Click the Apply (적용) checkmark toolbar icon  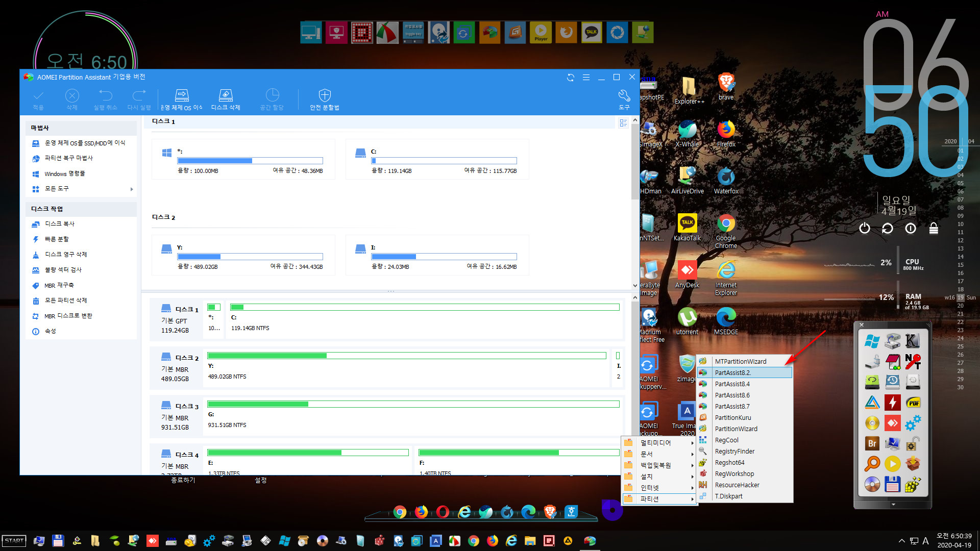[x=38, y=99]
